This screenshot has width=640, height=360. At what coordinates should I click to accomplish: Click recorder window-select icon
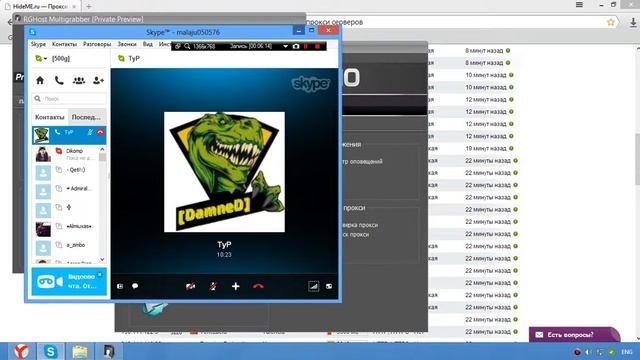tap(178, 47)
